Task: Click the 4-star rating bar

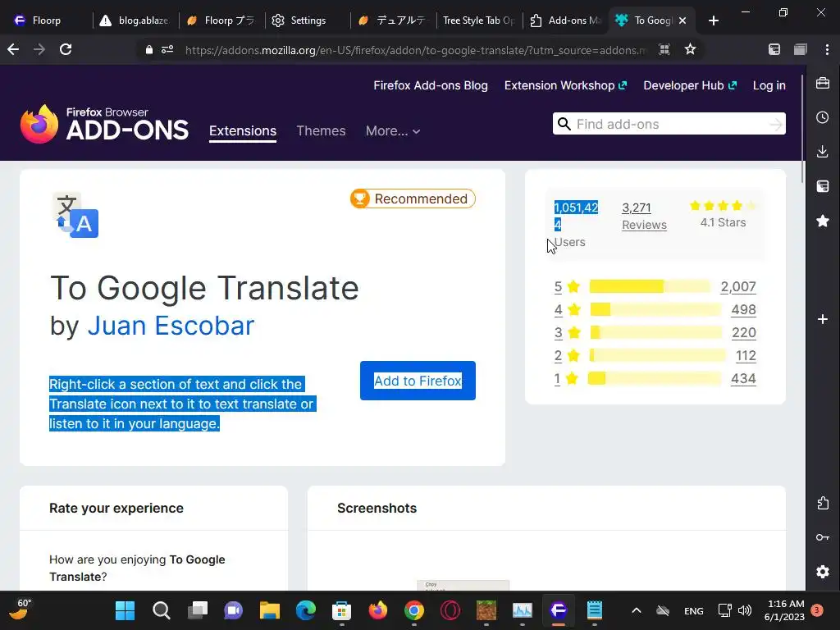Action: [655, 309]
